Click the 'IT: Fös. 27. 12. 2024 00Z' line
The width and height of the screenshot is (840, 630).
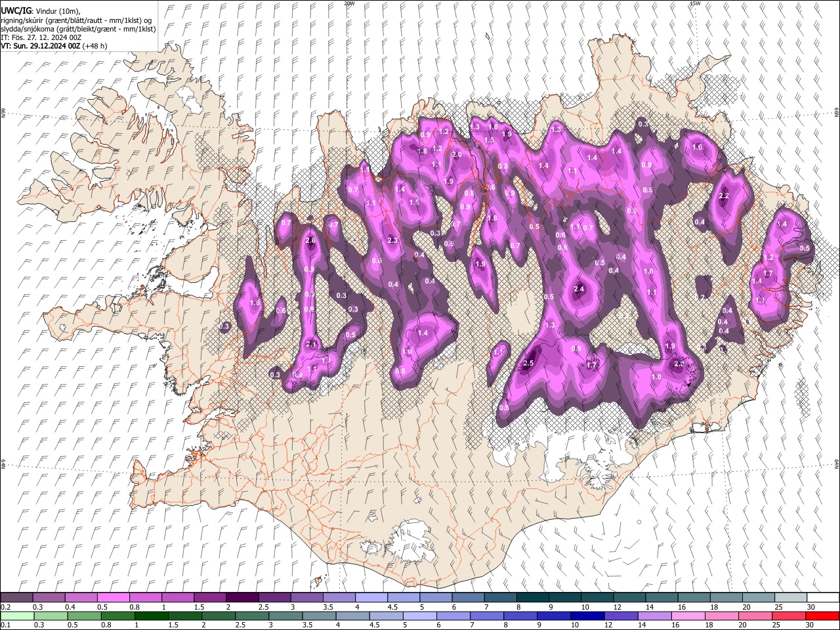41,37
